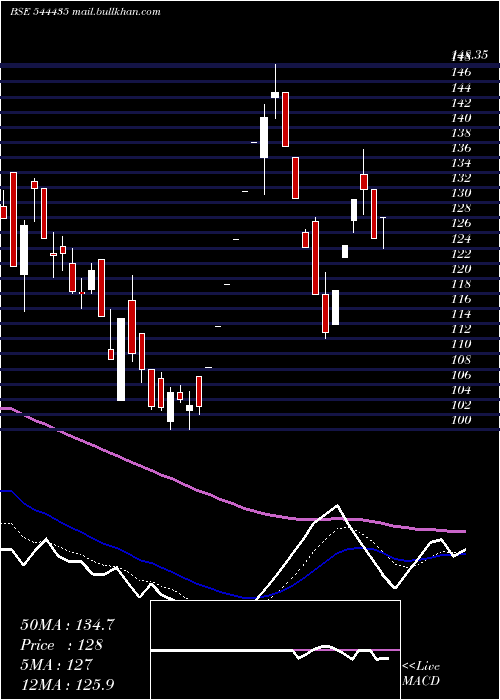
Task: Click the 130 price axis label
Action: (x=462, y=193)
